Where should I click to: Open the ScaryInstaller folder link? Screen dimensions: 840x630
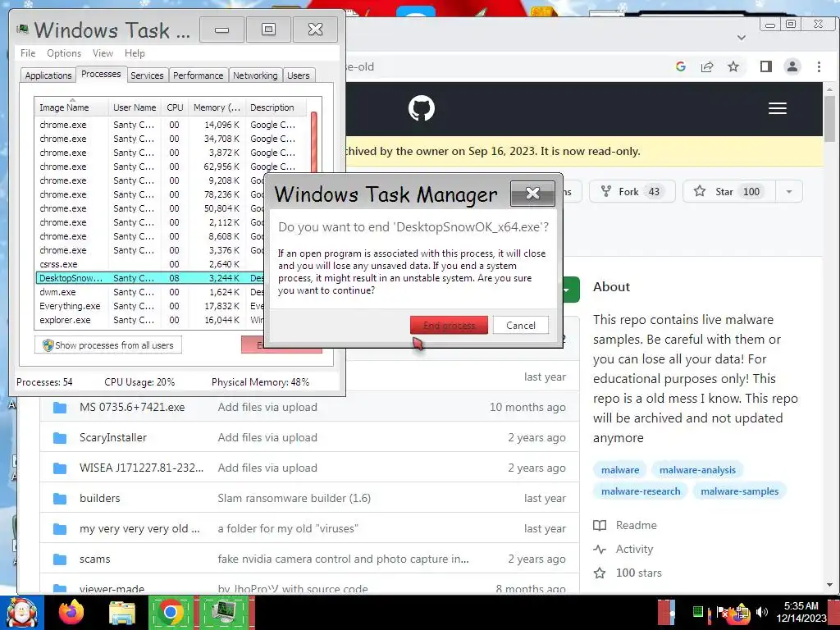(113, 438)
